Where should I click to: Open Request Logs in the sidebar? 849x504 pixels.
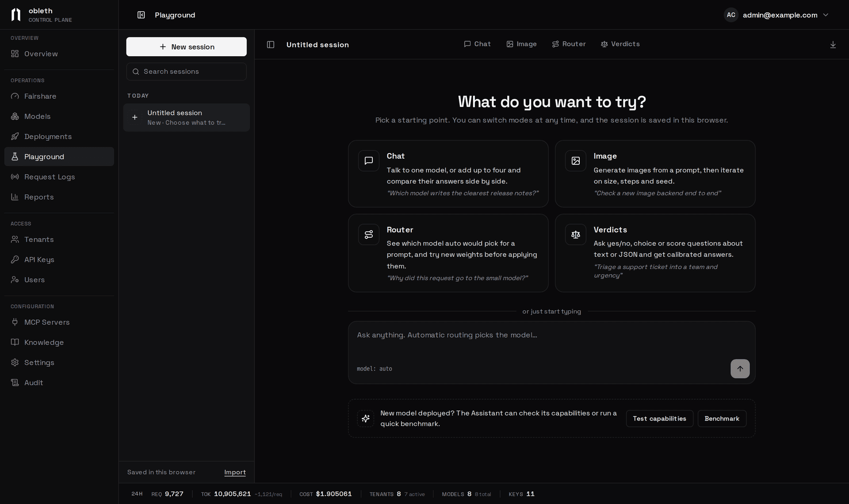point(59,177)
